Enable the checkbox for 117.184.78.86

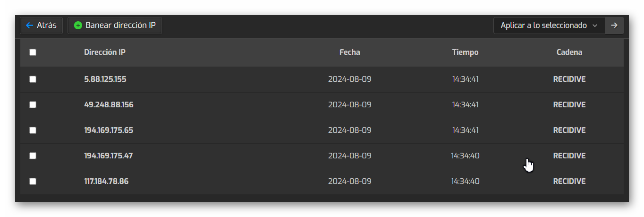33,182
